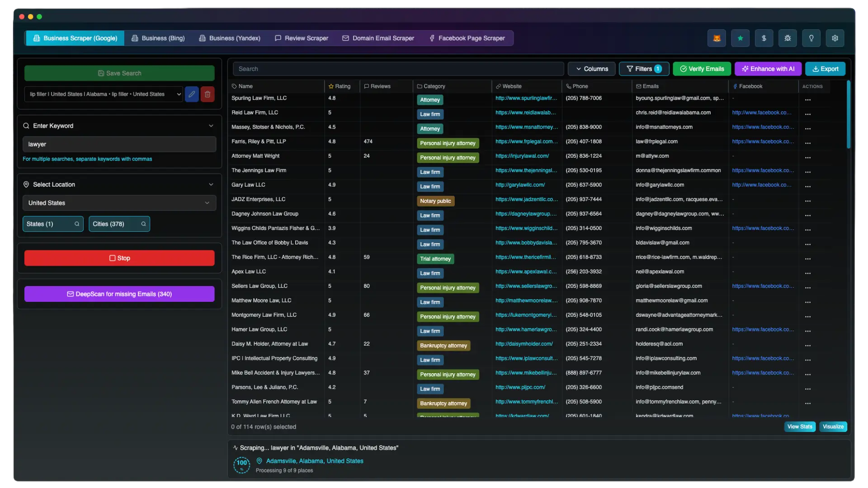Image resolution: width=868 pixels, height=488 pixels.
Task: Collapse the Enter Keyword section
Action: 211,126
